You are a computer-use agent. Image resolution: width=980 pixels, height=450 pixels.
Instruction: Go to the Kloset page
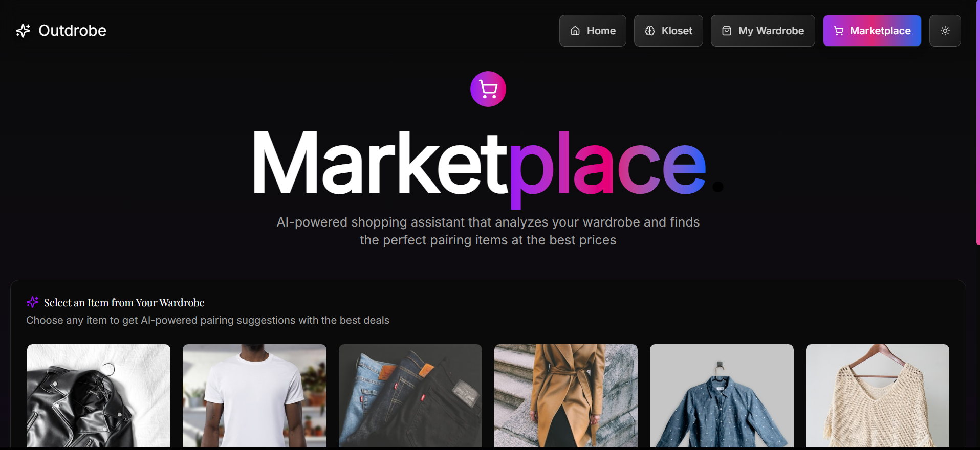coord(668,31)
